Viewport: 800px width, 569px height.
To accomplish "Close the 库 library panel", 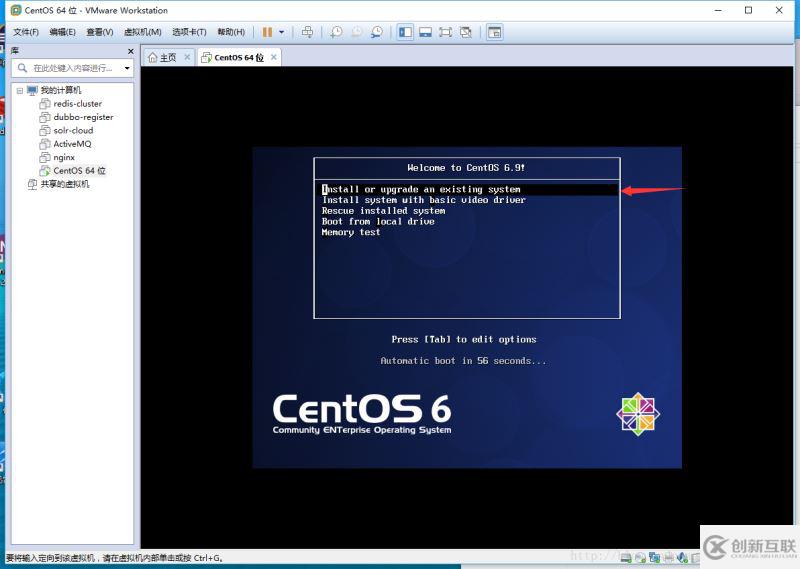I will (131, 51).
